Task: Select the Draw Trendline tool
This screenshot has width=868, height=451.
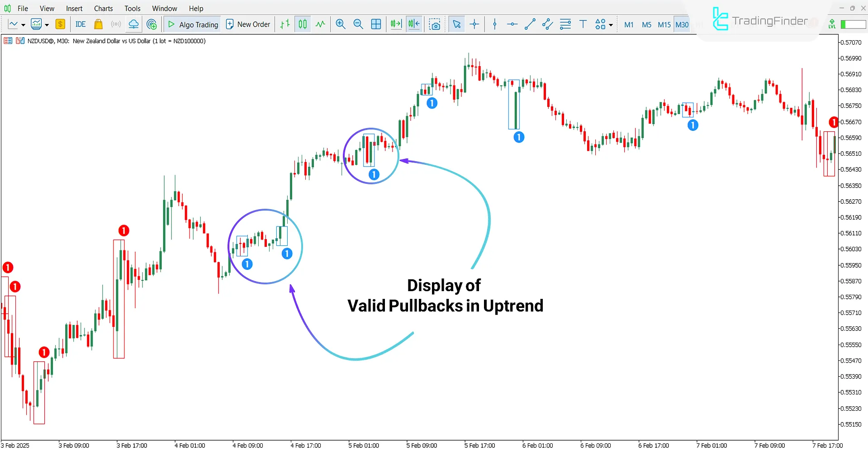Action: pyautogui.click(x=529, y=24)
